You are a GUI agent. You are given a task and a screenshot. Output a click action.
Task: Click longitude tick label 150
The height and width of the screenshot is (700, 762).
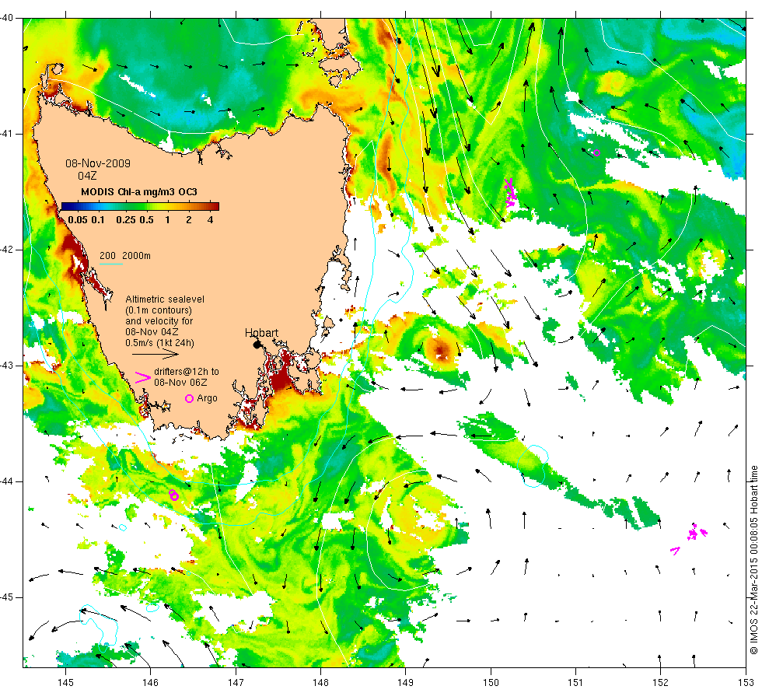[x=491, y=682]
